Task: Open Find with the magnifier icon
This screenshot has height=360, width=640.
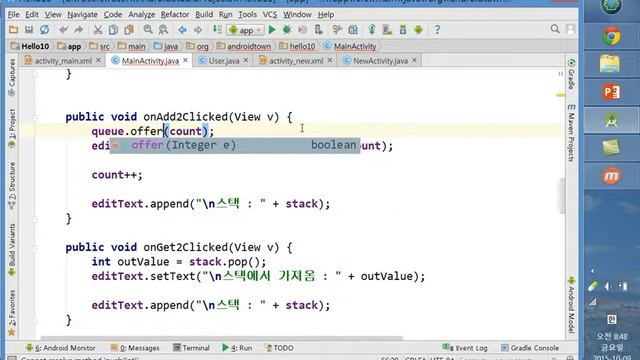Action: pos(148,30)
